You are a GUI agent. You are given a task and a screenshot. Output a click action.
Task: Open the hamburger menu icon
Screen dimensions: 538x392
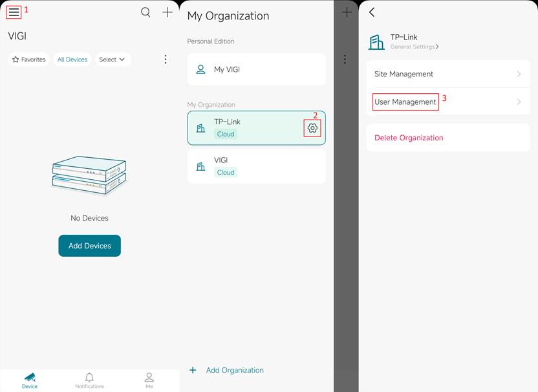tap(14, 12)
